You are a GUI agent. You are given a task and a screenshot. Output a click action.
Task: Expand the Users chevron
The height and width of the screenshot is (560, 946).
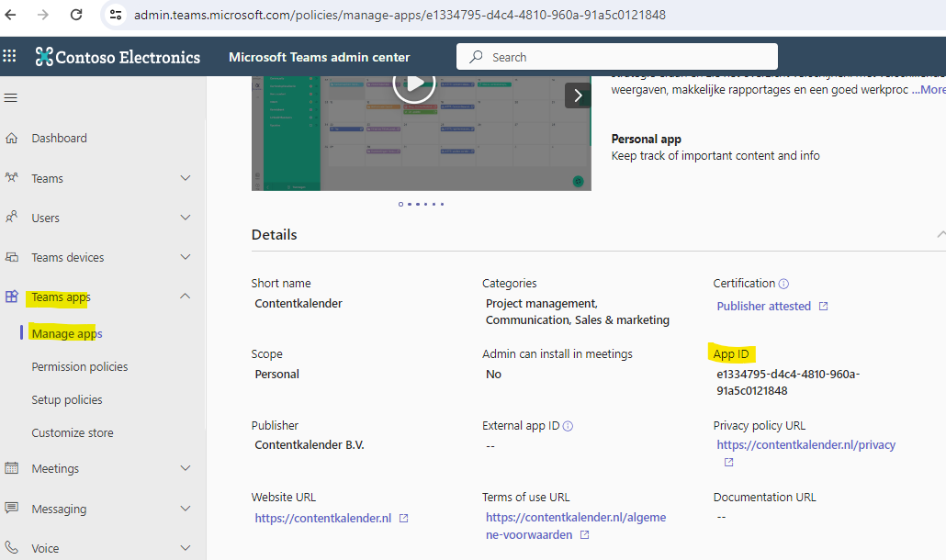coord(186,217)
